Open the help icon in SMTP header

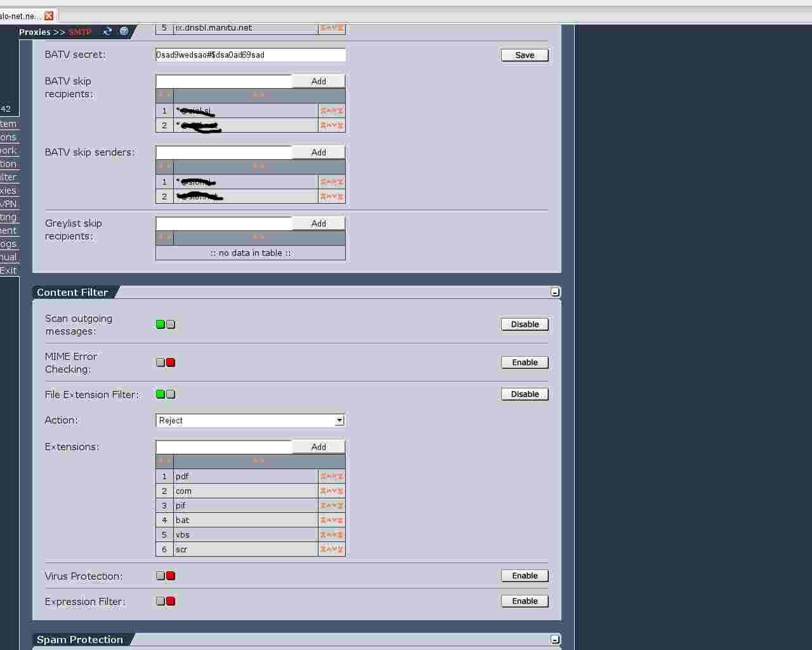click(124, 31)
